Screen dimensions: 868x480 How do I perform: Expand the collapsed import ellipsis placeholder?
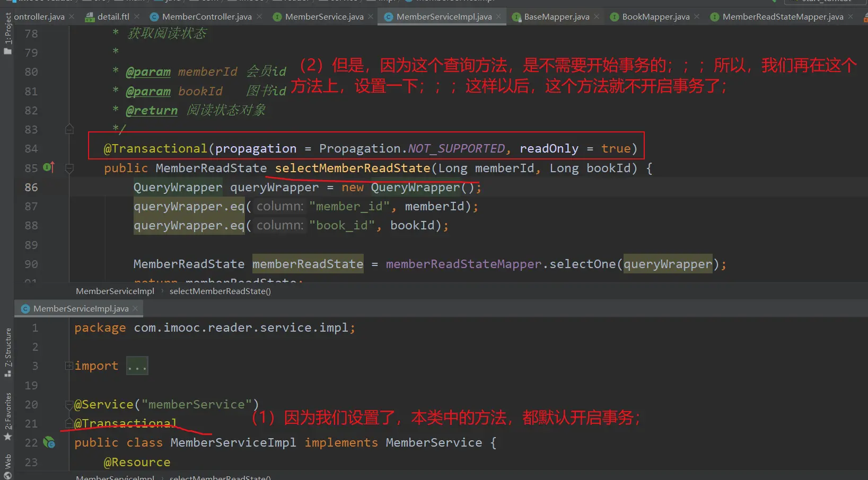pos(137,366)
